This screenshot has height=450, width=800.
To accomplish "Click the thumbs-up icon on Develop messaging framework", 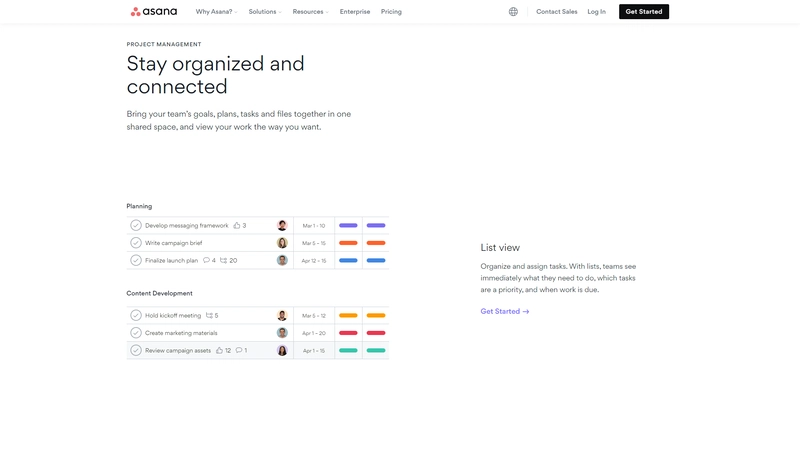I will 237,225.
